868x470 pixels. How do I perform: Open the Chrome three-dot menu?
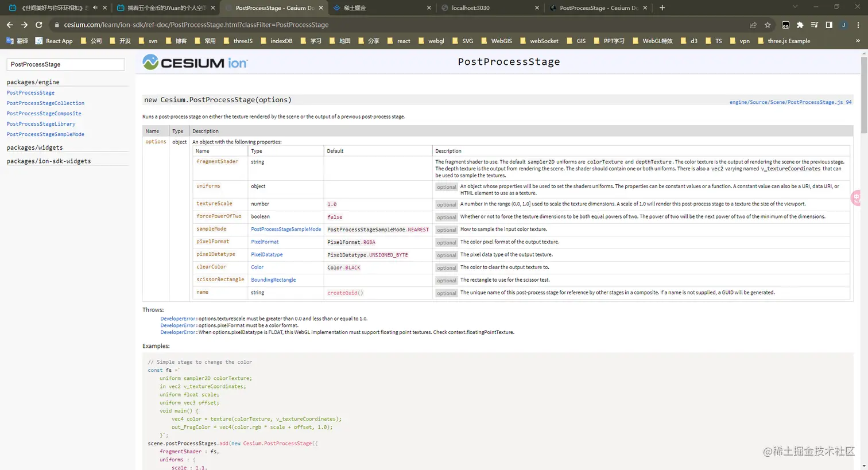coord(858,25)
